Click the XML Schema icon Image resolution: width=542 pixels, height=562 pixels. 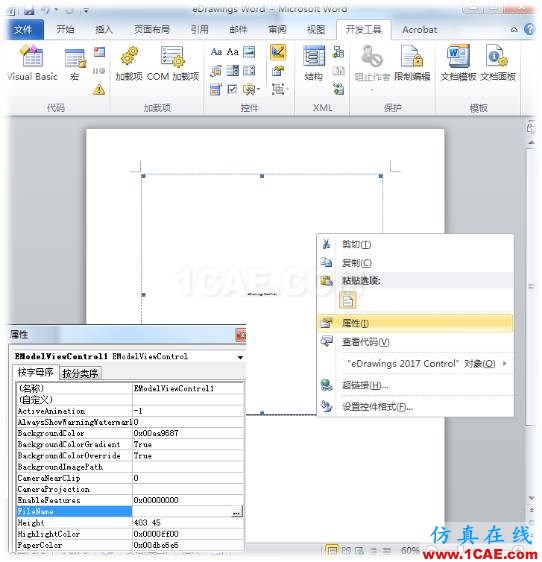pos(338,52)
